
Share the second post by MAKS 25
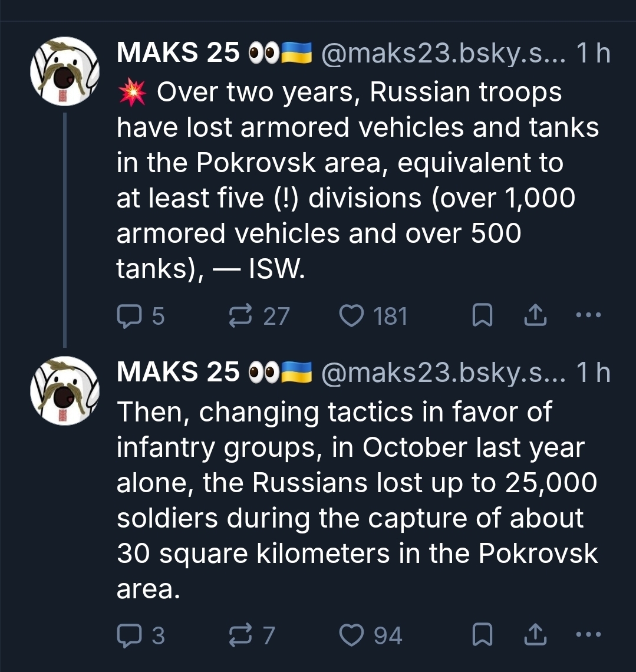pyautogui.click(x=535, y=635)
